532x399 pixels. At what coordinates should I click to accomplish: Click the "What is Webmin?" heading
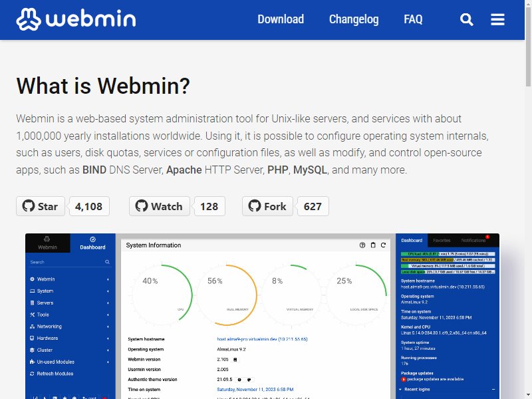click(x=103, y=86)
